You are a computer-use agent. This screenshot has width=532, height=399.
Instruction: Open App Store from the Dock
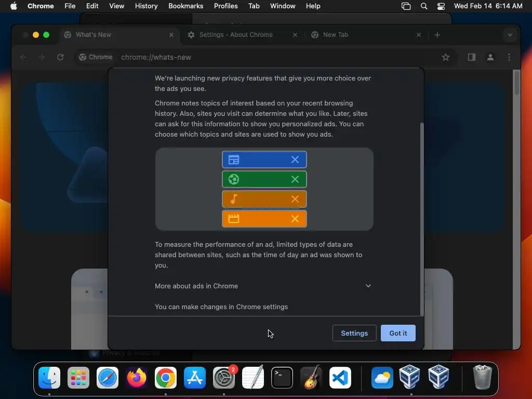click(x=195, y=378)
